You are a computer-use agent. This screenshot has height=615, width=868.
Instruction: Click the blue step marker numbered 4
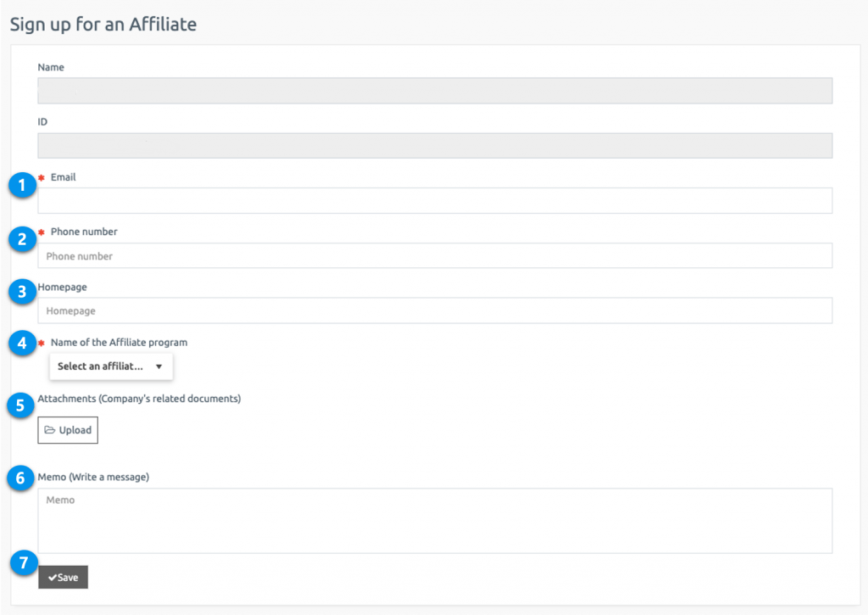22,343
